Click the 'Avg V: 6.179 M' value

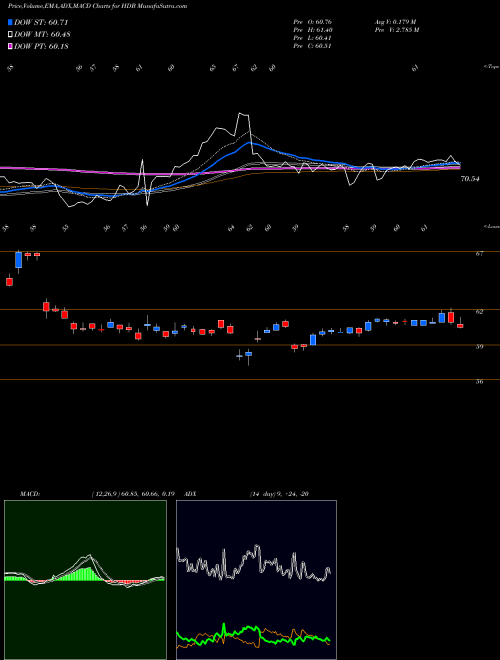(x=395, y=22)
